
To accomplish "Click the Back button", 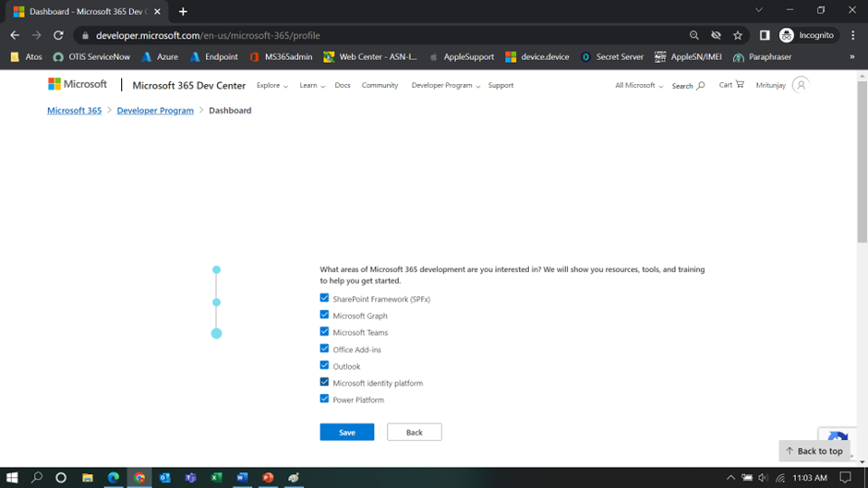I will [414, 432].
